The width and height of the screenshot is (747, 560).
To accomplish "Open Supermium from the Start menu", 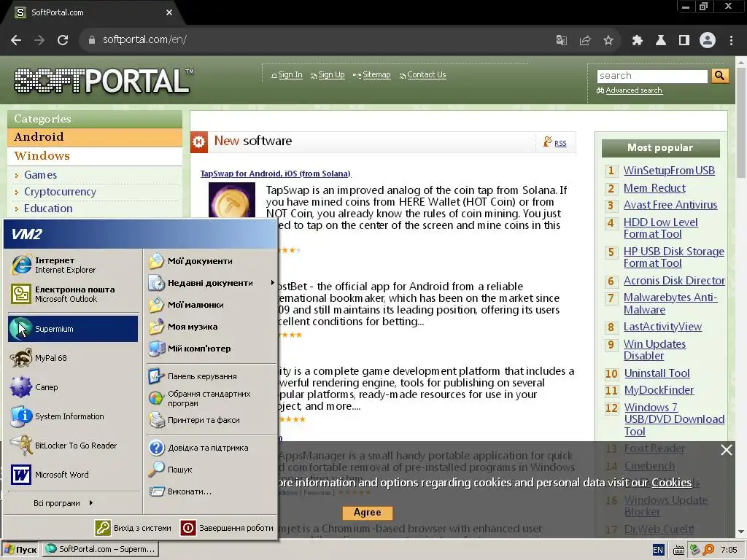I will tap(73, 329).
